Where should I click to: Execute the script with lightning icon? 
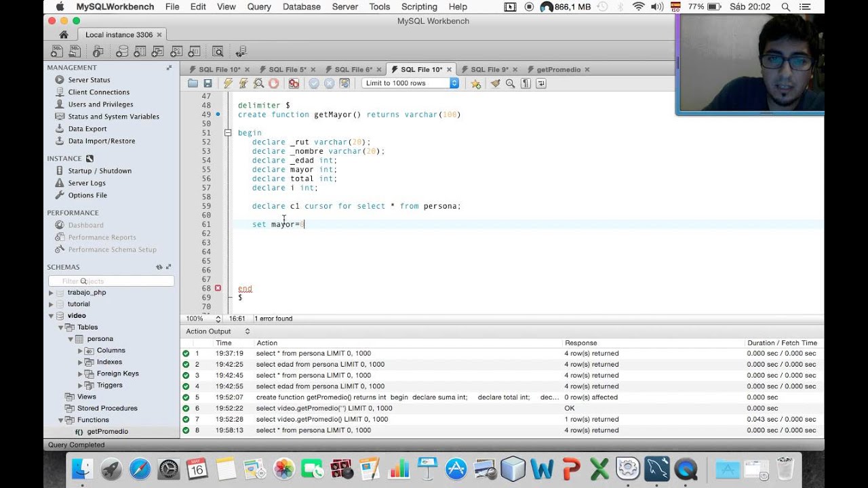click(x=228, y=83)
